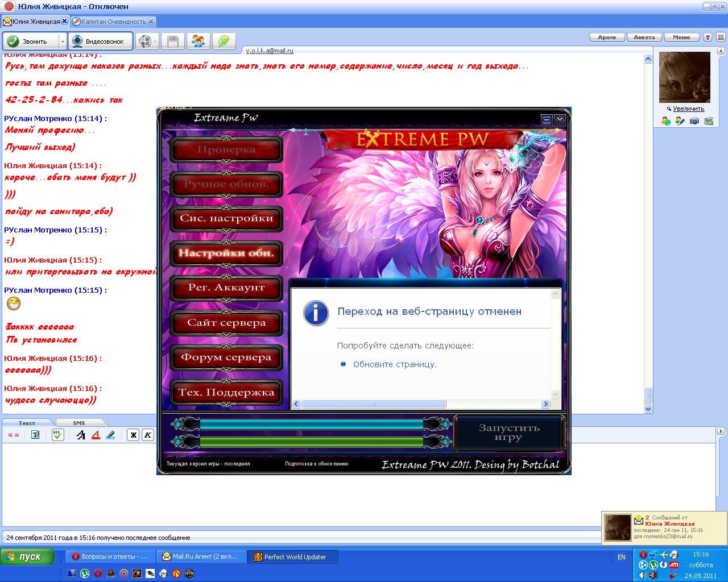Click the system tray clock showing 15:16
The width and height of the screenshot is (728, 582).
(701, 554)
